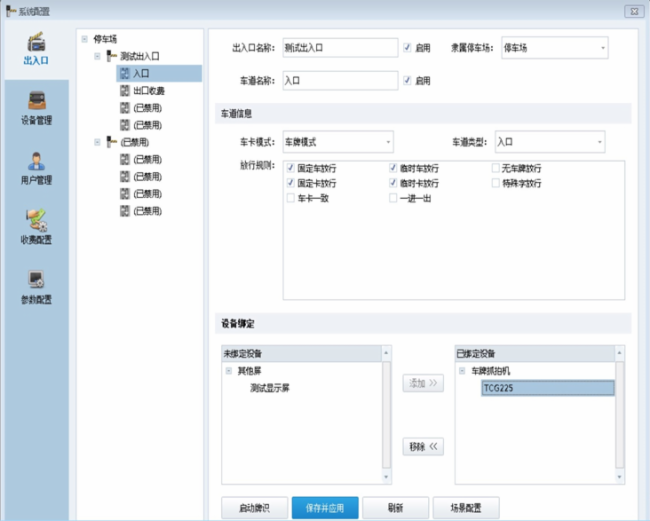Click the 车道名称 input field
This screenshot has height=521, width=650.
click(339, 80)
